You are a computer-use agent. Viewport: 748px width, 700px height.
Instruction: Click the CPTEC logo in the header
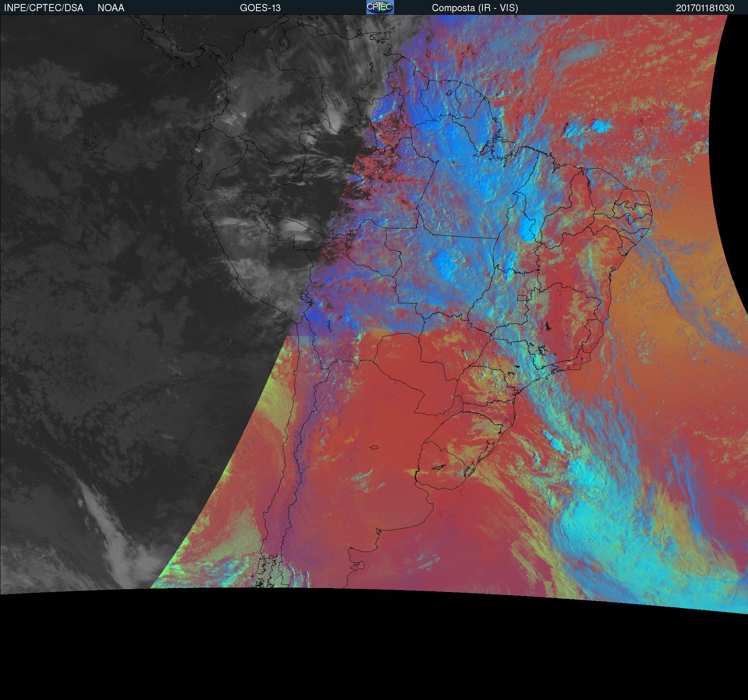click(380, 7)
